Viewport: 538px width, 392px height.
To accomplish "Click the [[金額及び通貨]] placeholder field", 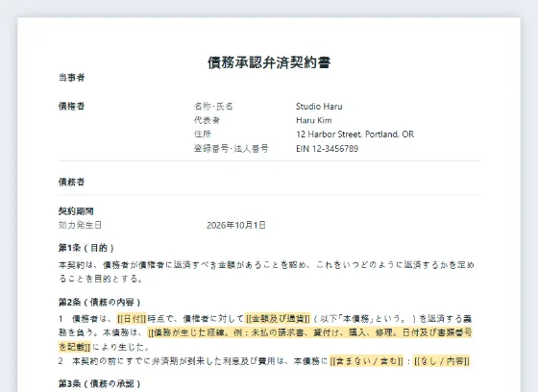I will (x=278, y=319).
